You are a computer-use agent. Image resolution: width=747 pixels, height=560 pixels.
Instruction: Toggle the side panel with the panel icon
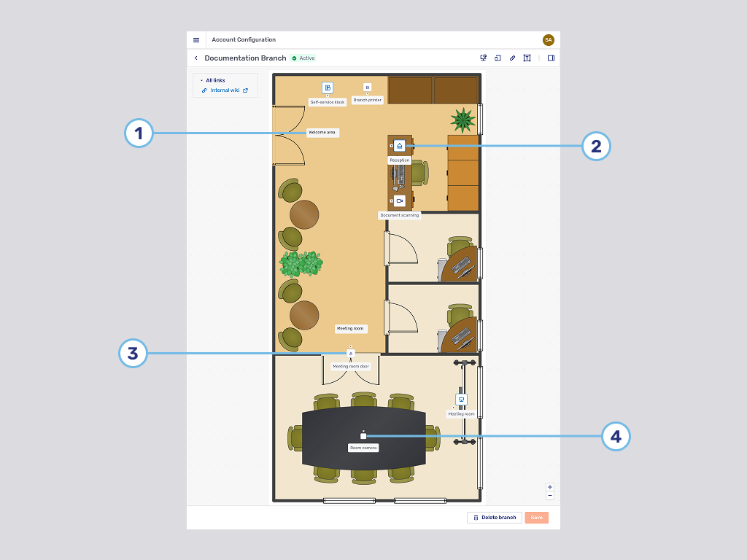[x=551, y=58]
